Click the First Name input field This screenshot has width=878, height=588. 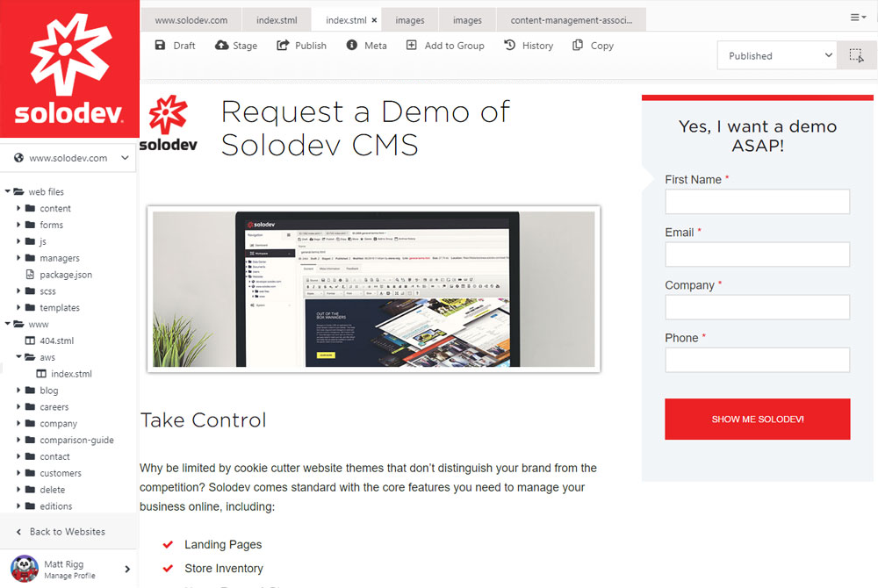(757, 201)
